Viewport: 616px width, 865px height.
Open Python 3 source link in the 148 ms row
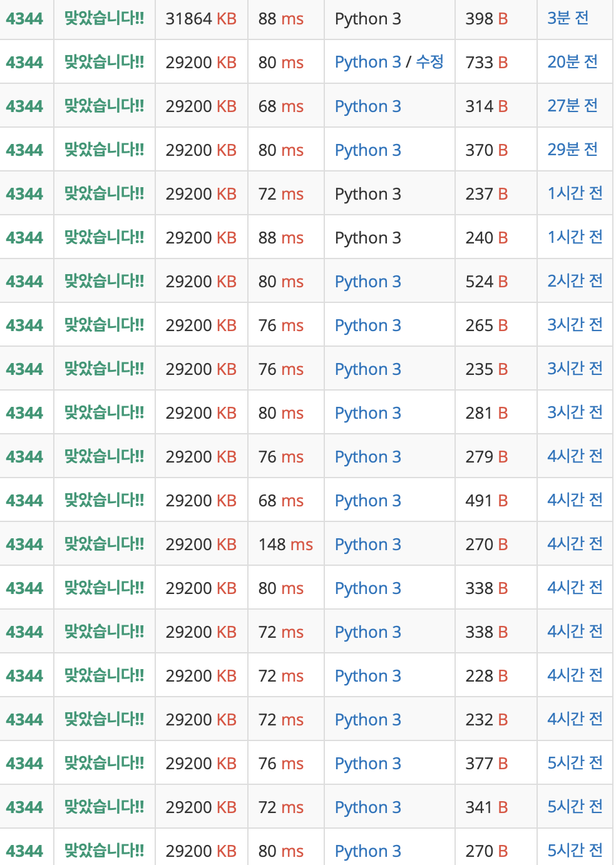click(368, 545)
